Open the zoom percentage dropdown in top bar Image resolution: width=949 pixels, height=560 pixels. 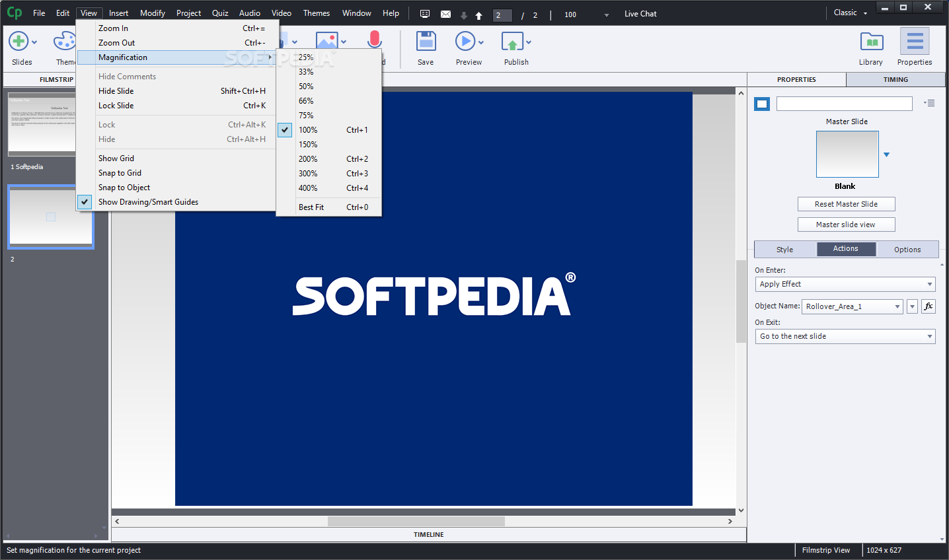pos(607,15)
